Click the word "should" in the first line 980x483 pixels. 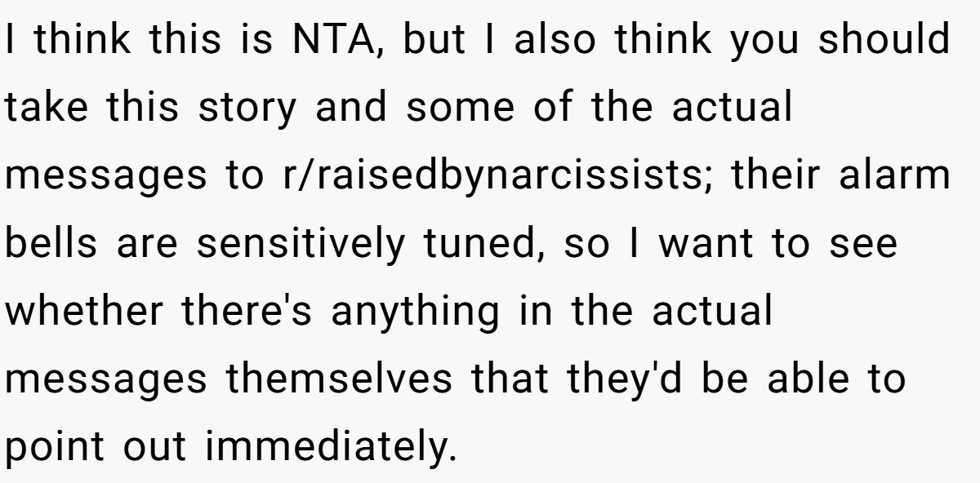(x=884, y=41)
